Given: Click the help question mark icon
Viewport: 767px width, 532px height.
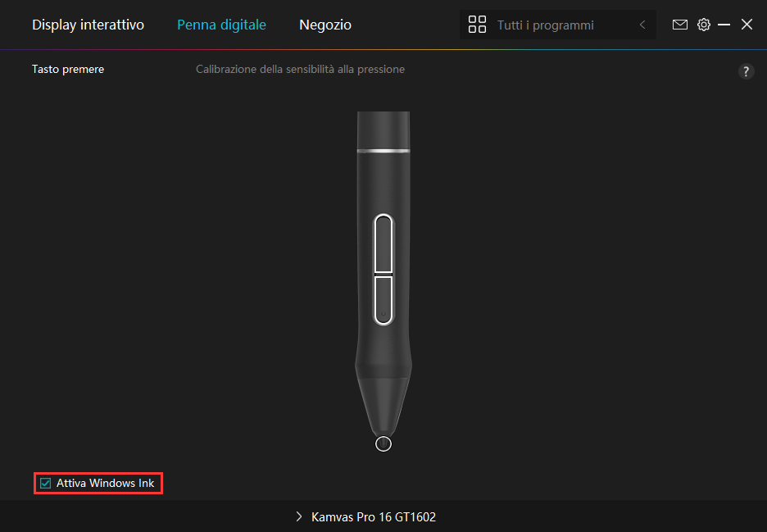Looking at the screenshot, I should coord(746,71).
